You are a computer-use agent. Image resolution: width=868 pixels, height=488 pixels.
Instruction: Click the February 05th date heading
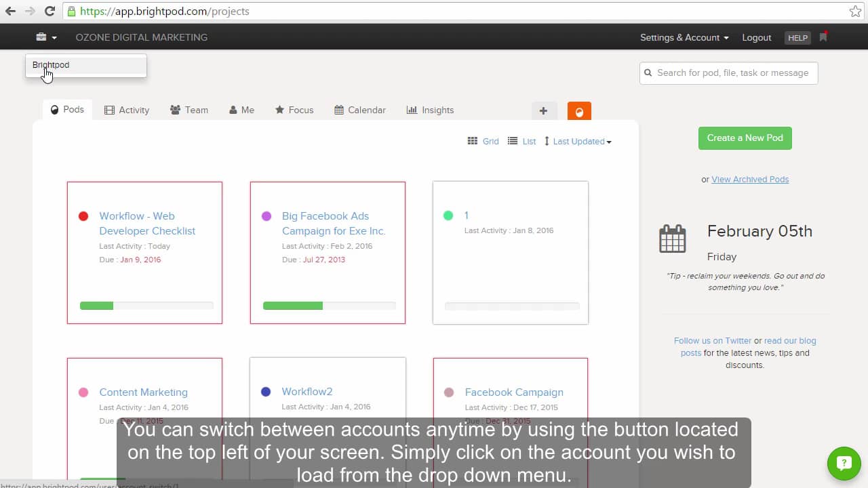(x=759, y=231)
